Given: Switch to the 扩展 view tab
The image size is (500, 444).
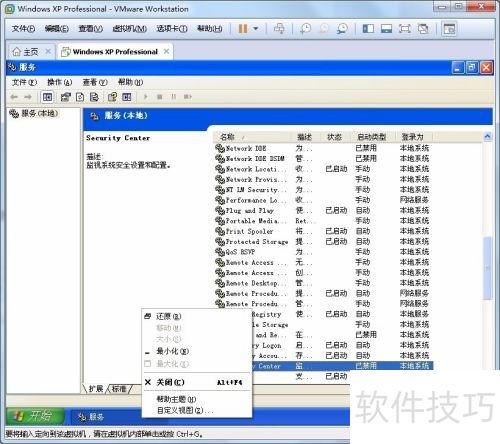Looking at the screenshot, I should click(x=96, y=389).
